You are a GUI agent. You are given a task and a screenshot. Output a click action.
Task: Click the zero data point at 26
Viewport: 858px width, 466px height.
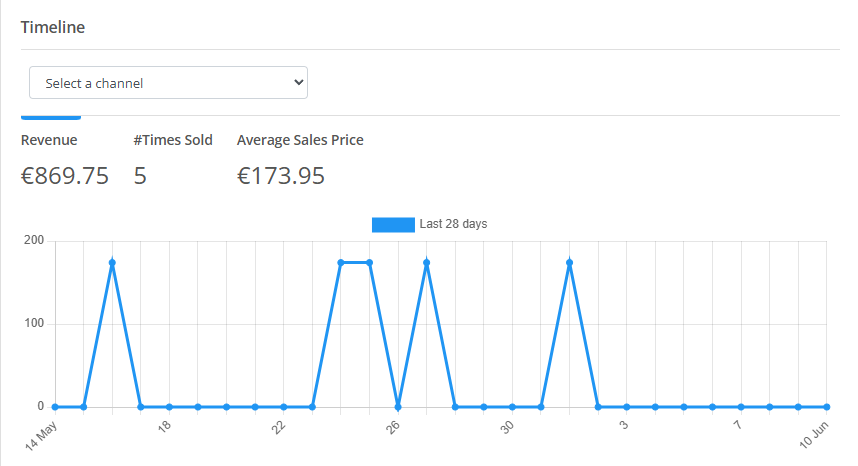tap(398, 407)
